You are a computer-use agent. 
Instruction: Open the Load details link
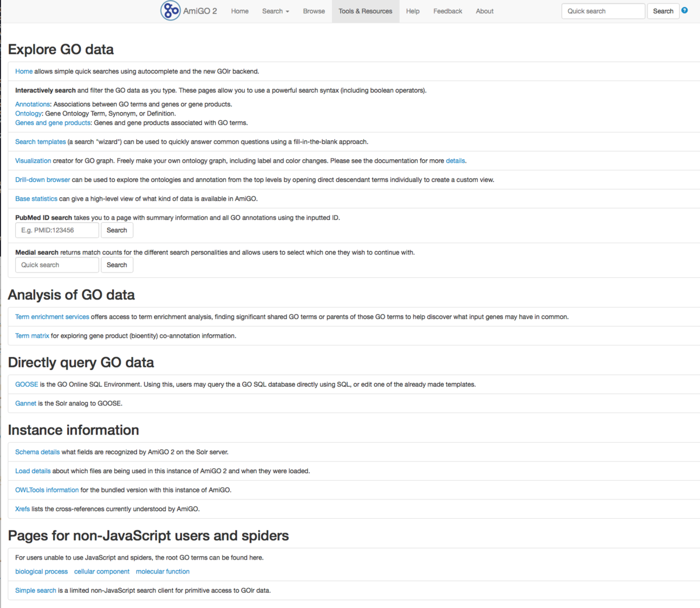[x=33, y=471]
